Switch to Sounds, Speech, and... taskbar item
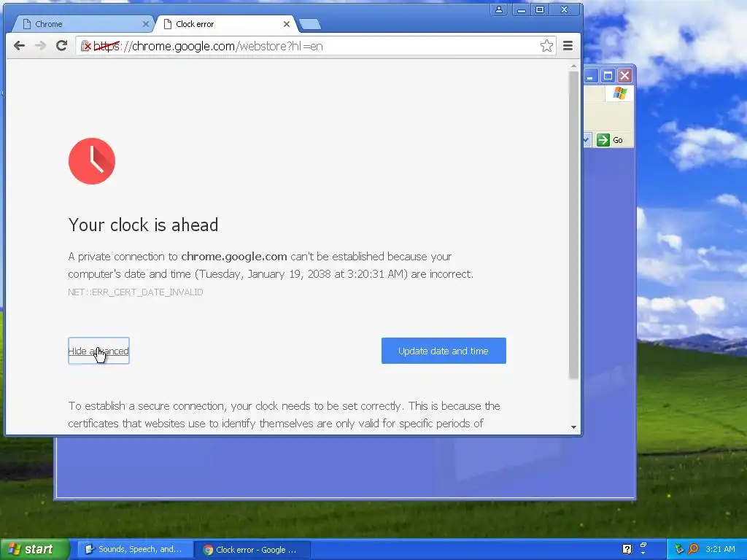747x560 pixels. pyautogui.click(x=135, y=550)
